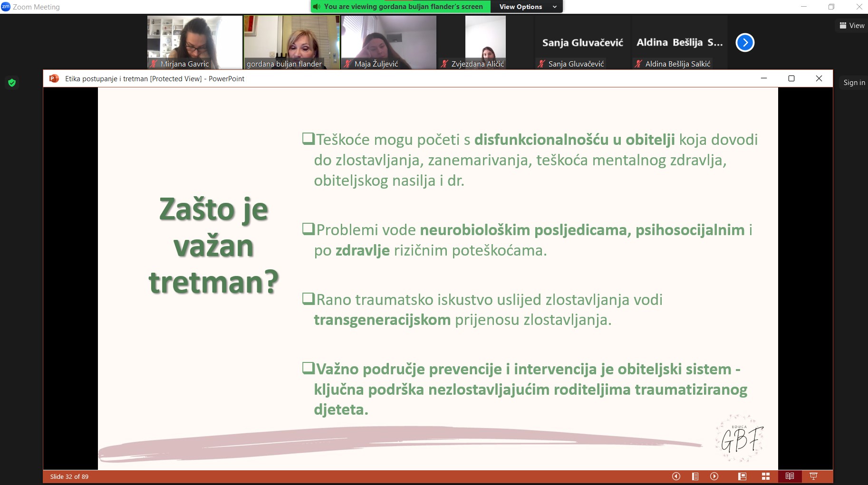Select Mirjana Gavric video thumbnail
The height and width of the screenshot is (485, 868).
pos(195,42)
